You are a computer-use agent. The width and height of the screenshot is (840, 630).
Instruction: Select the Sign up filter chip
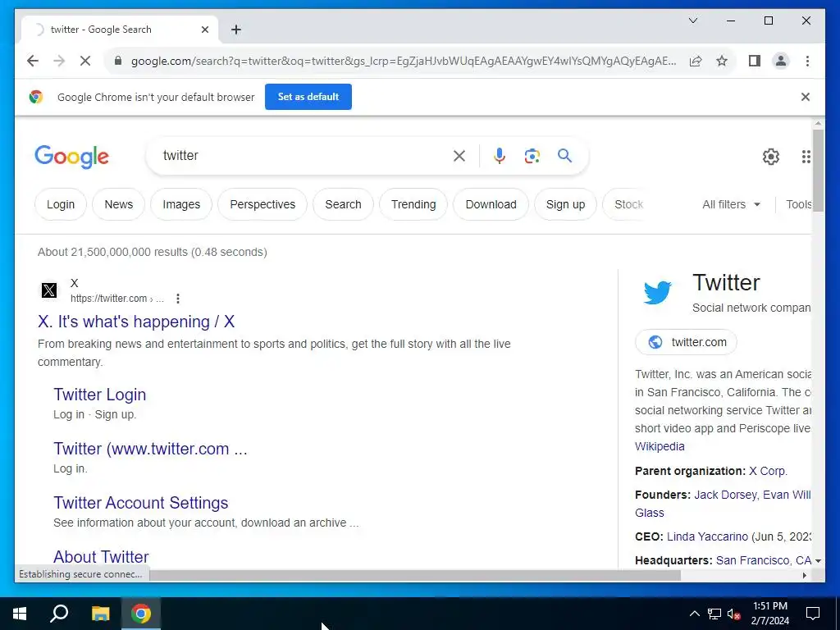(x=565, y=204)
